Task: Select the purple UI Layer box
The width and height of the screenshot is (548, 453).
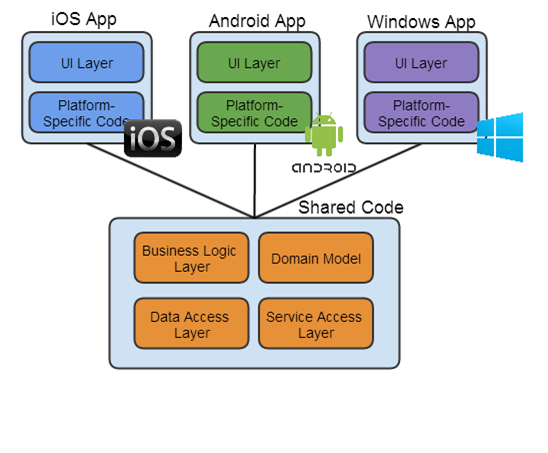Action: tap(421, 63)
